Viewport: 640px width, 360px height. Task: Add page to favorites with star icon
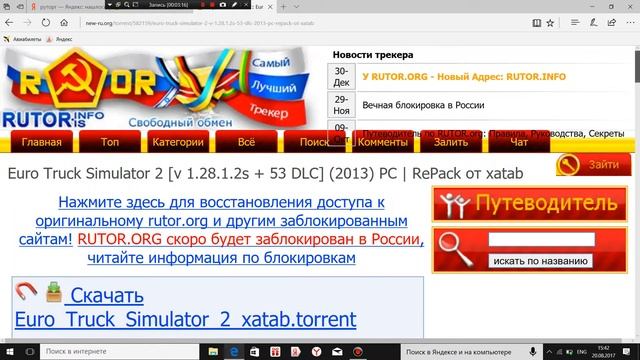[x=550, y=23]
